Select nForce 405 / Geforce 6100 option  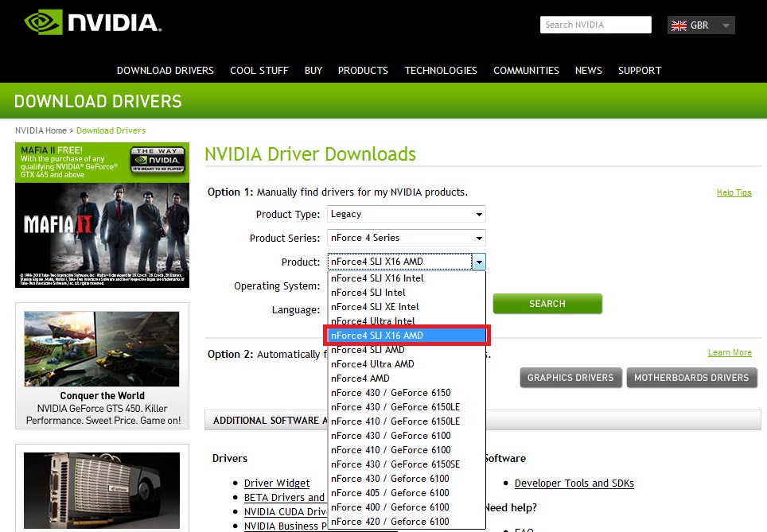406,493
